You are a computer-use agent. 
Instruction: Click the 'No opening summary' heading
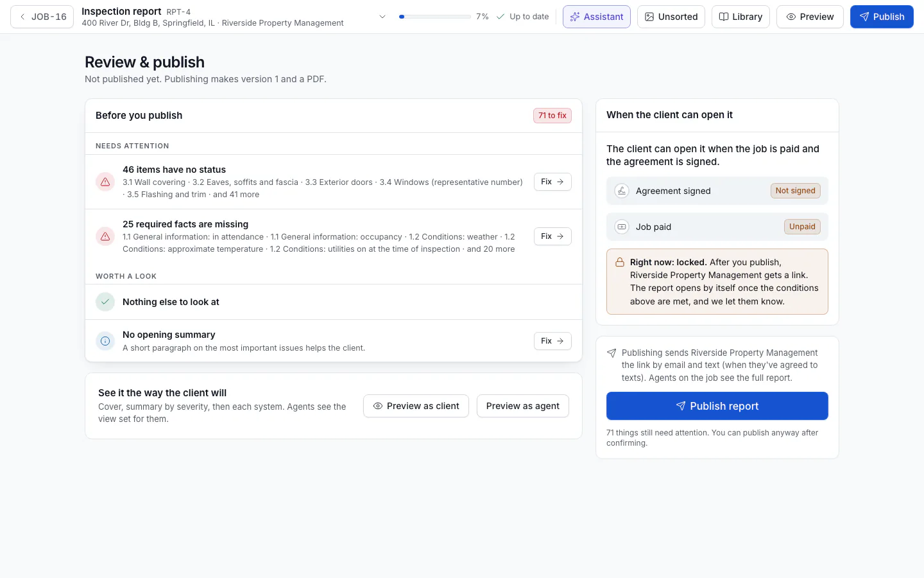[169, 335]
